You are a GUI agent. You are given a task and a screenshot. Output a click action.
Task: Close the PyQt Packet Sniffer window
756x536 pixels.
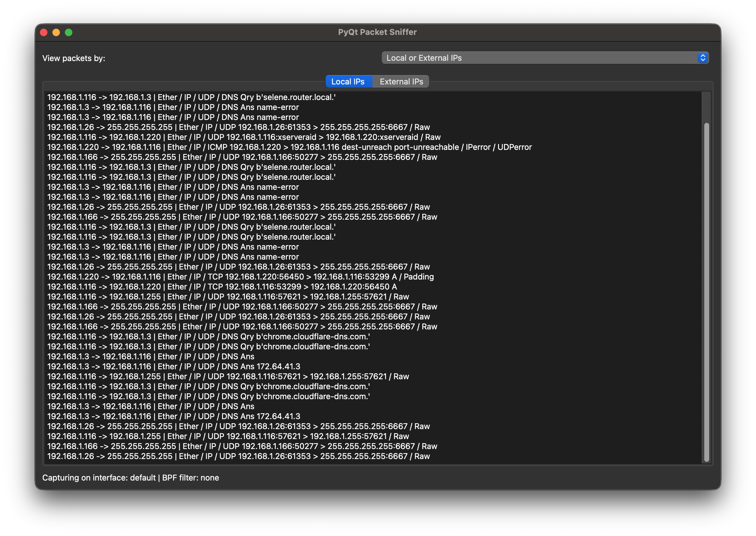tap(44, 32)
